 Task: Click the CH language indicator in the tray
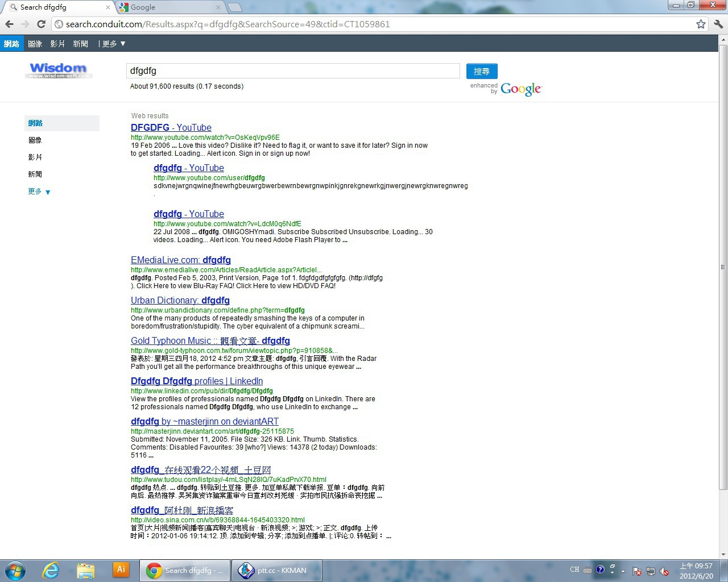point(574,569)
